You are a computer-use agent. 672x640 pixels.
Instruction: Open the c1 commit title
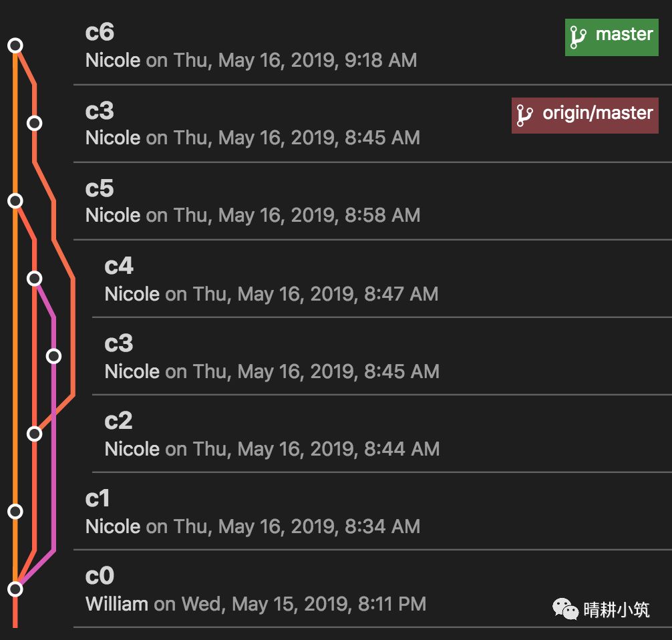point(99,498)
